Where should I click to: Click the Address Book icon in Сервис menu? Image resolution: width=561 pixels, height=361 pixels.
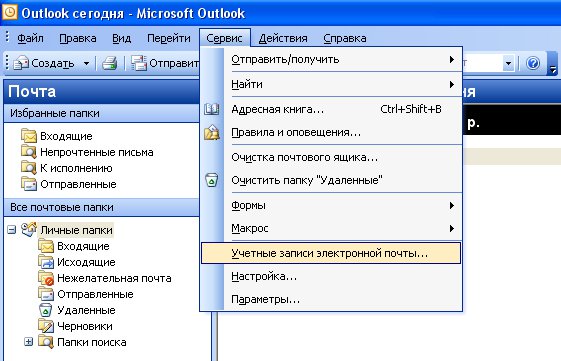tap(211, 109)
